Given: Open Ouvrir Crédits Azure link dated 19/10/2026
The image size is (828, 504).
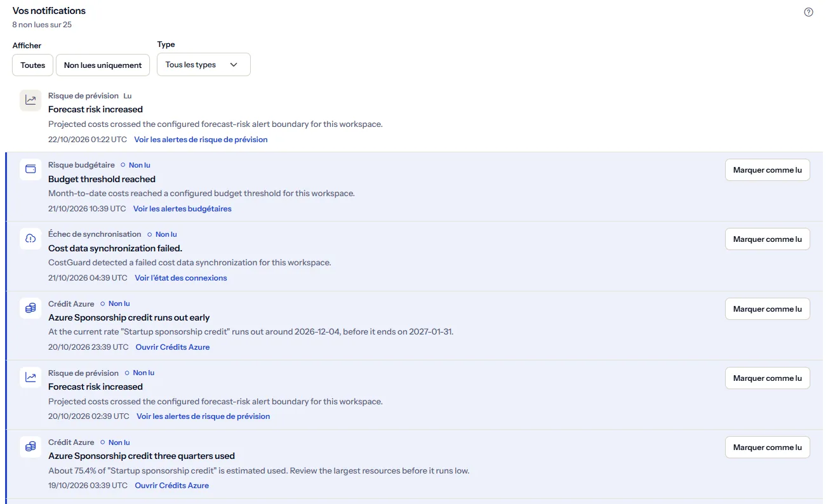Looking at the screenshot, I should coord(171,486).
